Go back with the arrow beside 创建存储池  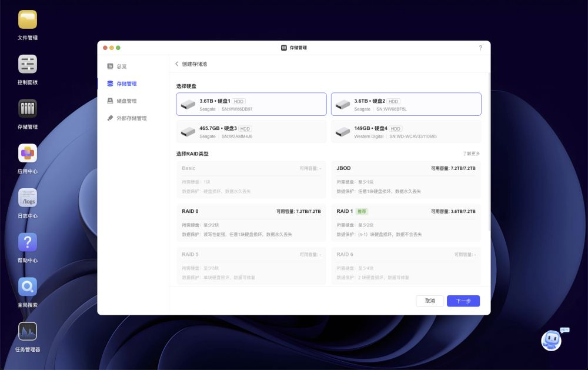176,64
